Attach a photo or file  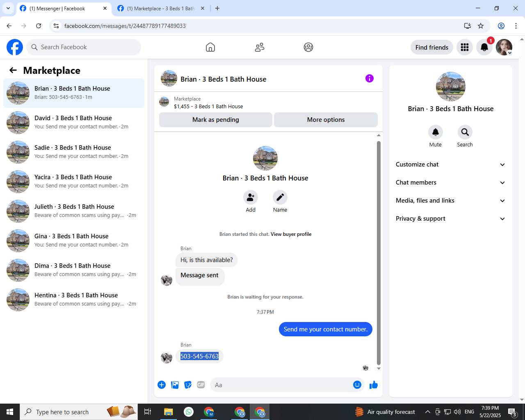(175, 385)
